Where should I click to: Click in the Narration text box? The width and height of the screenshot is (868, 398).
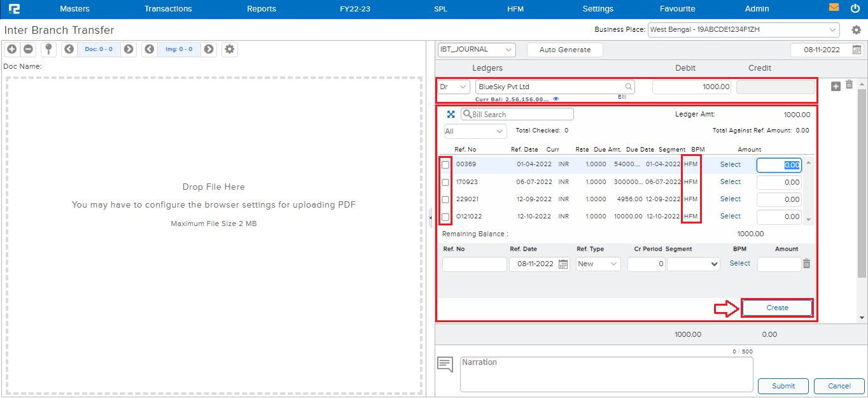[x=606, y=374]
